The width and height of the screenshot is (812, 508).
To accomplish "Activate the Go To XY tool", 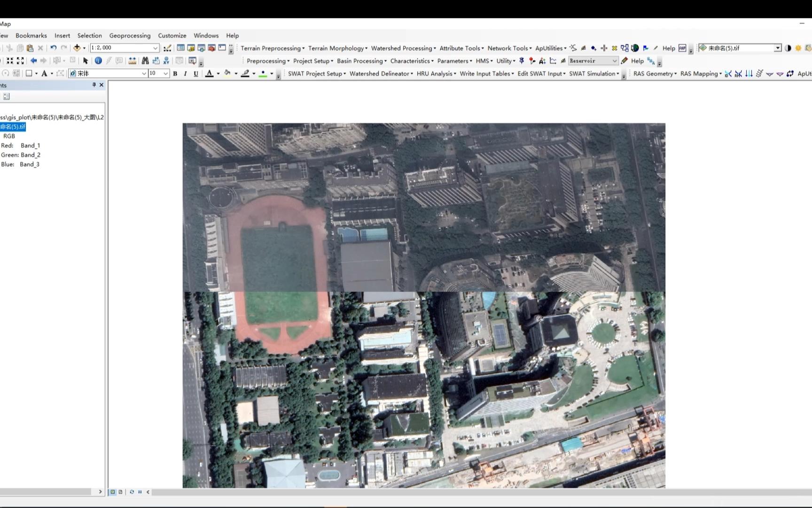I will coord(166,61).
